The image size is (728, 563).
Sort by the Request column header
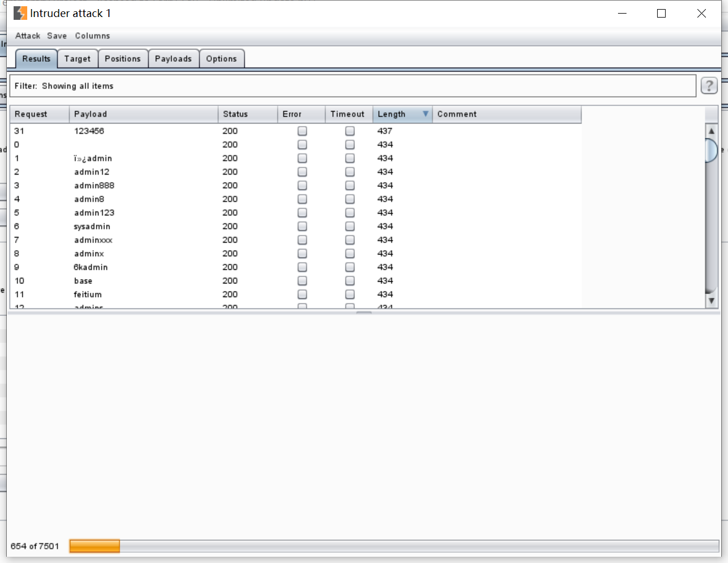click(x=40, y=114)
